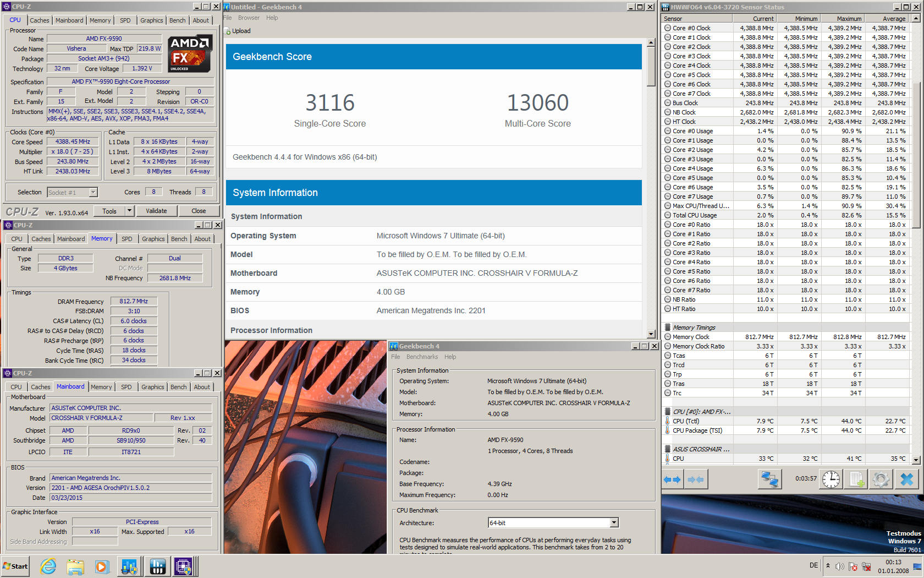Open the Tools dropdown arrow in CPU-Z
924x578 pixels.
(x=129, y=211)
